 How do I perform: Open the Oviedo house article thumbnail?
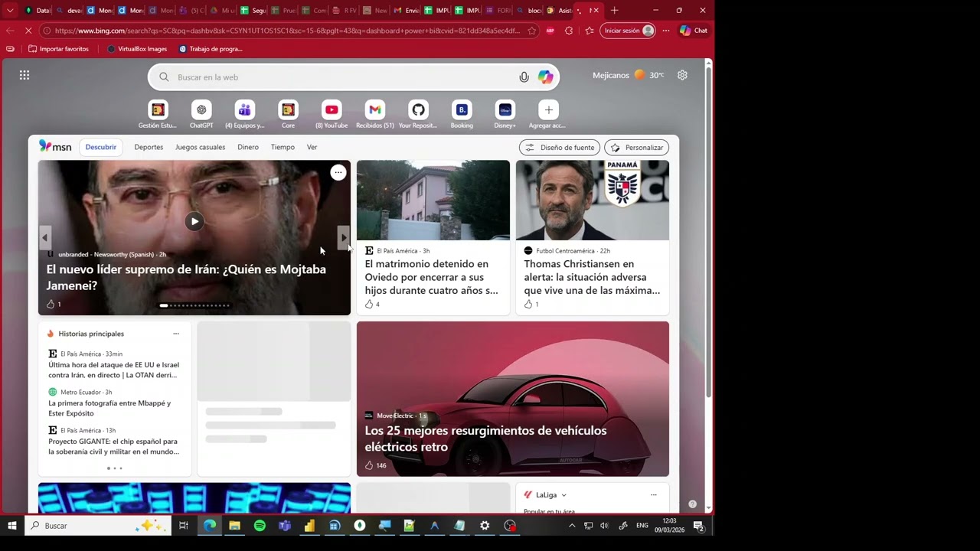point(433,200)
